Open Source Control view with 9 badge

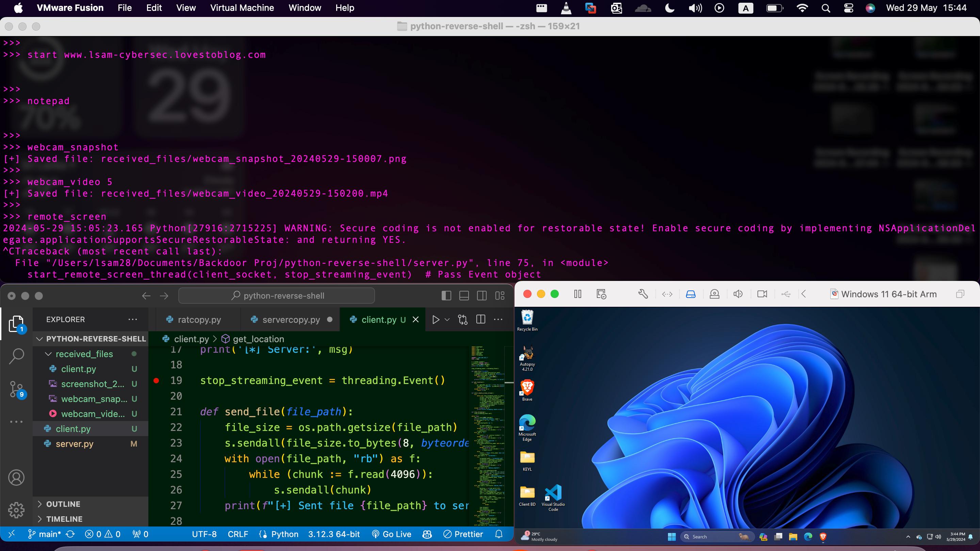16,389
